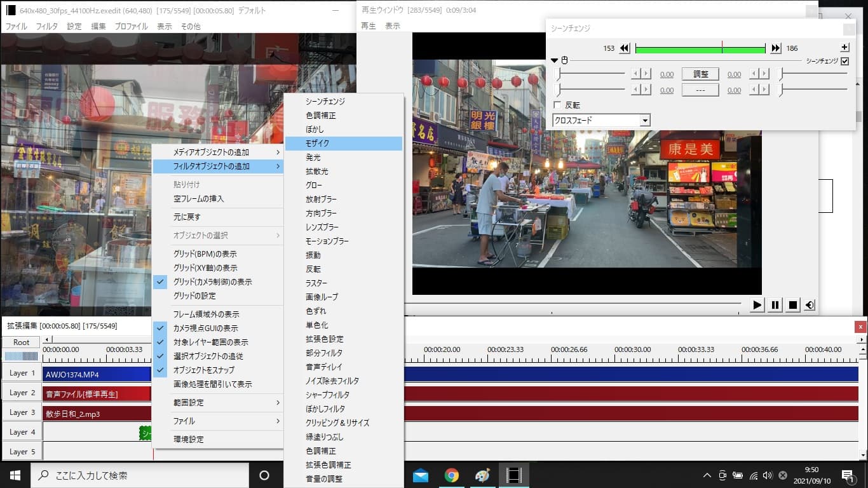Uncheck the シーンチェンジ enable checkbox
Image resolution: width=868 pixels, height=488 pixels.
844,61
